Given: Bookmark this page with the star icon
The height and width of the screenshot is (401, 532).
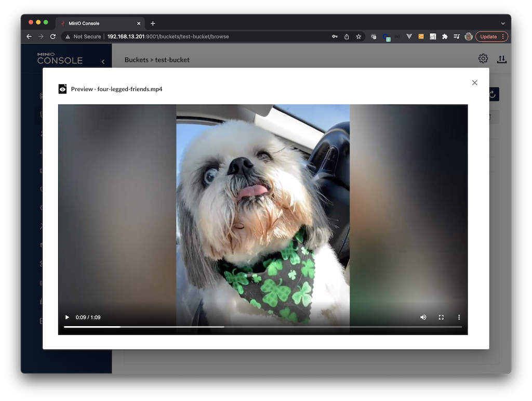Looking at the screenshot, I should tap(358, 37).
